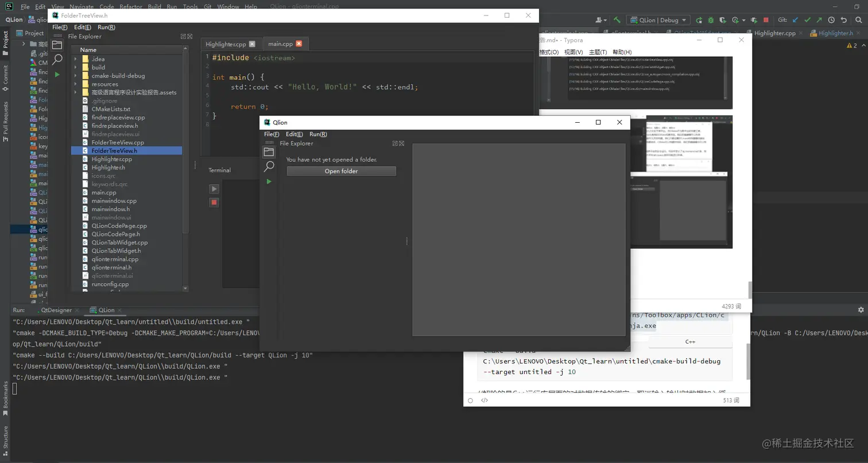Open the Bookmarks tool window tab
868x463 pixels.
click(x=6, y=398)
